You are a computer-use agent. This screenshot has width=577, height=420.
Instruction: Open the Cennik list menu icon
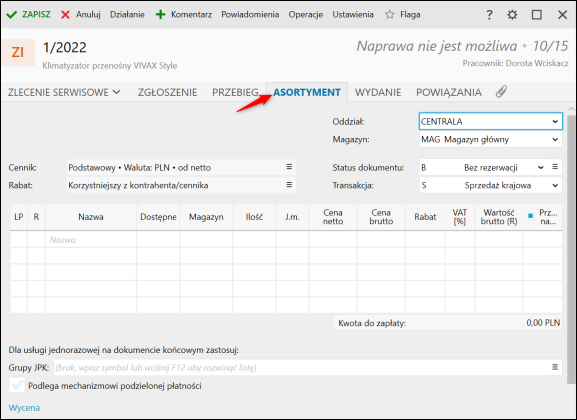[289, 167]
